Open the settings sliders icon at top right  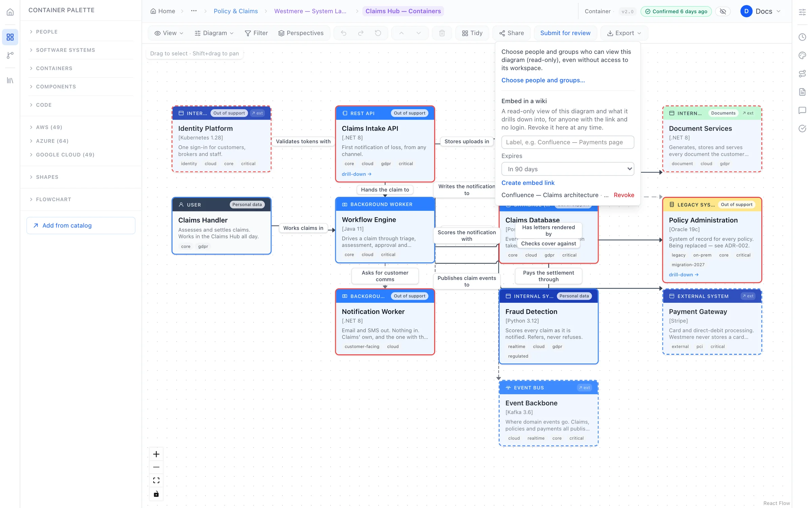(802, 12)
